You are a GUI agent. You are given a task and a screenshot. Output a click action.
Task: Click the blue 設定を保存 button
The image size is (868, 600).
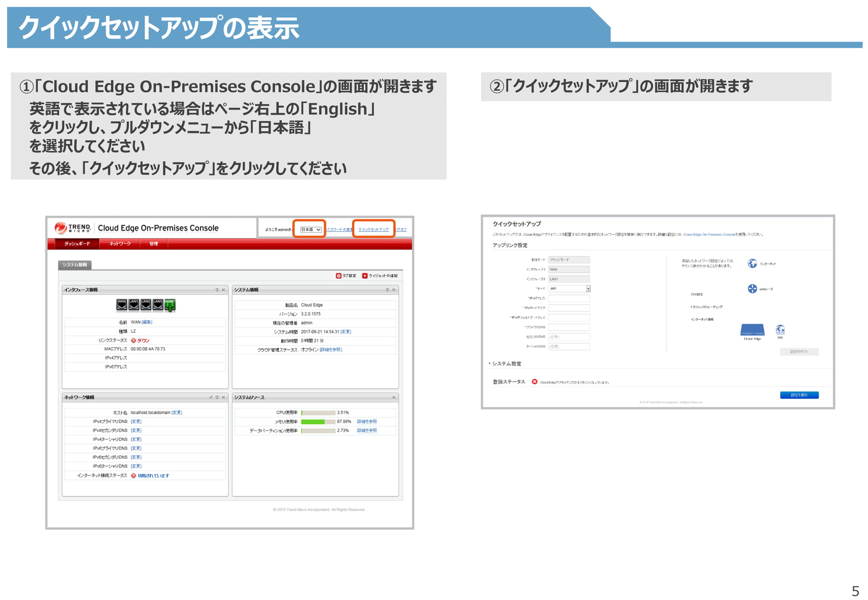799,395
